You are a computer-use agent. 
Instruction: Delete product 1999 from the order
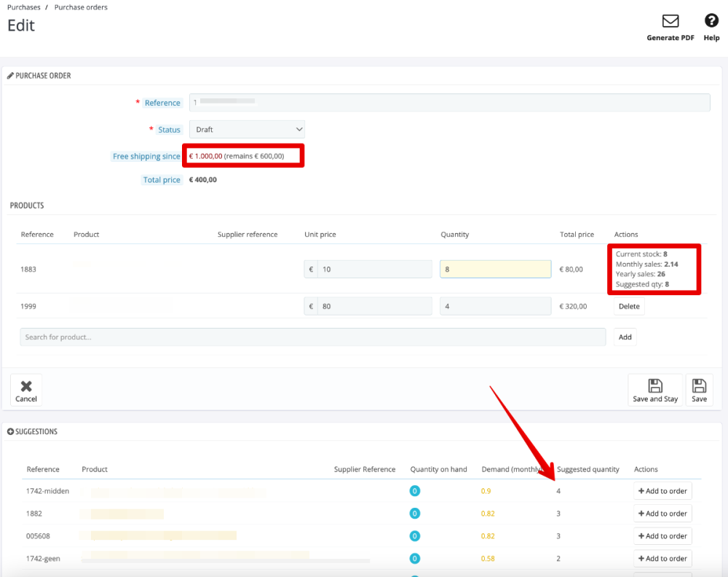[629, 307]
